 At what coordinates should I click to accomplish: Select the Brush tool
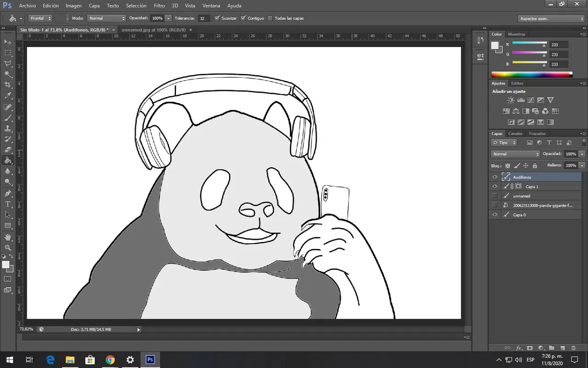8,118
